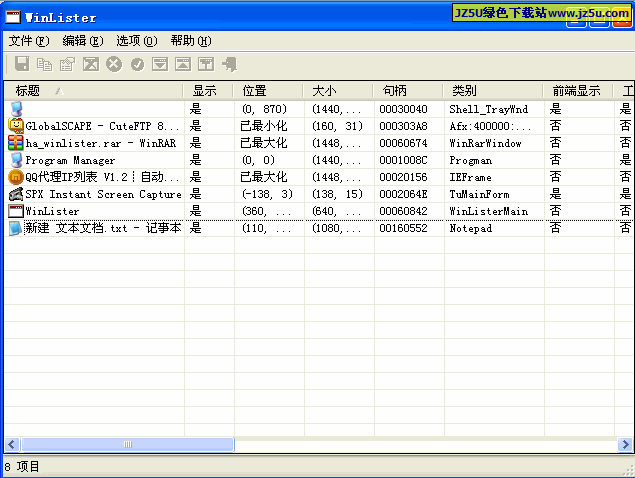The image size is (635, 478).
Task: Click the WinRAR row icon
Action: (16, 143)
